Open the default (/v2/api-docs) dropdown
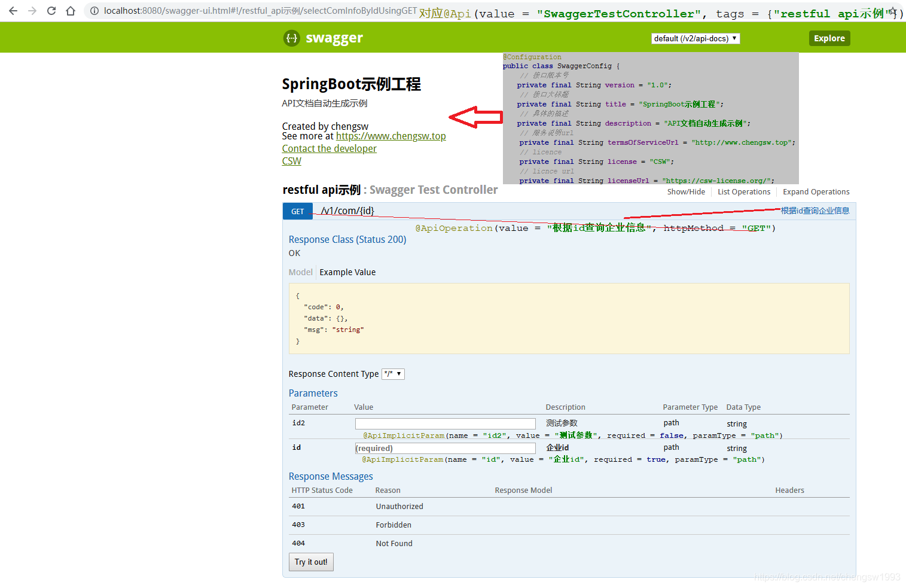 click(x=695, y=38)
